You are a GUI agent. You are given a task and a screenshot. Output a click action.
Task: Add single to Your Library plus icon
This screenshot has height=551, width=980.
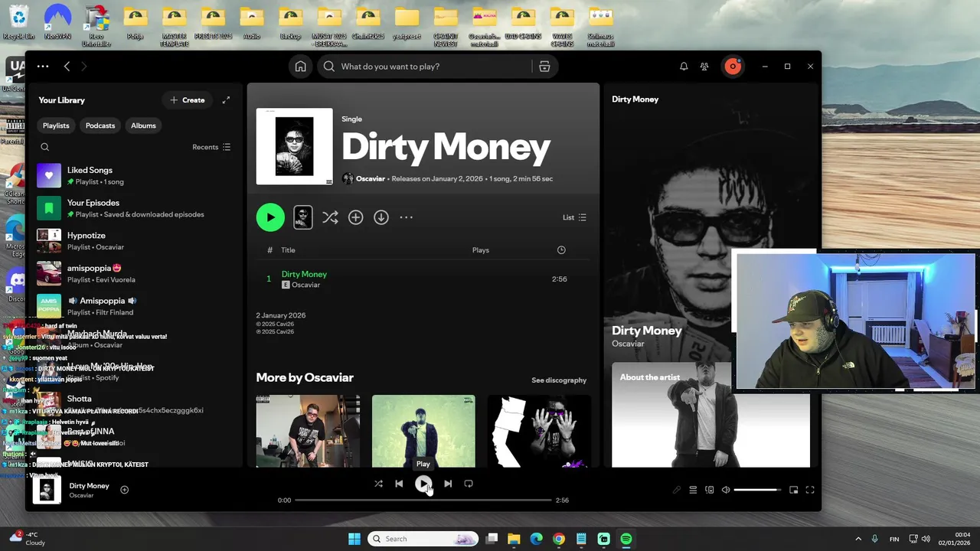[355, 217]
